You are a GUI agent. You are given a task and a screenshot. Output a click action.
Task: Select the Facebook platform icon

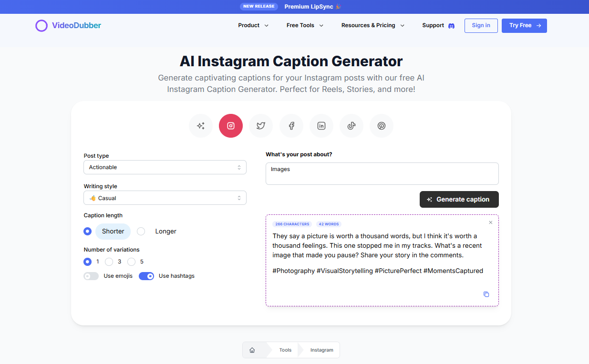291,126
